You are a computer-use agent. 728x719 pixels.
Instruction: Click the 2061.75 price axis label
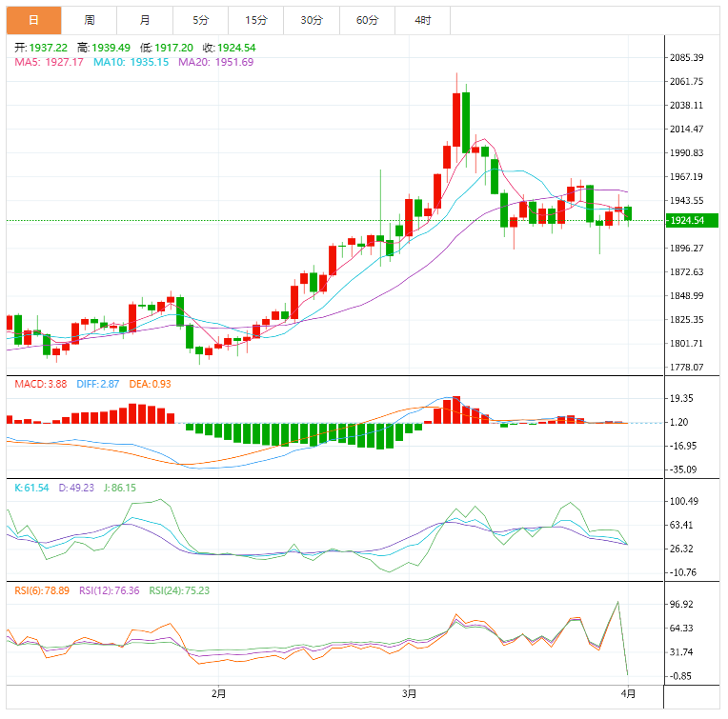(687, 82)
